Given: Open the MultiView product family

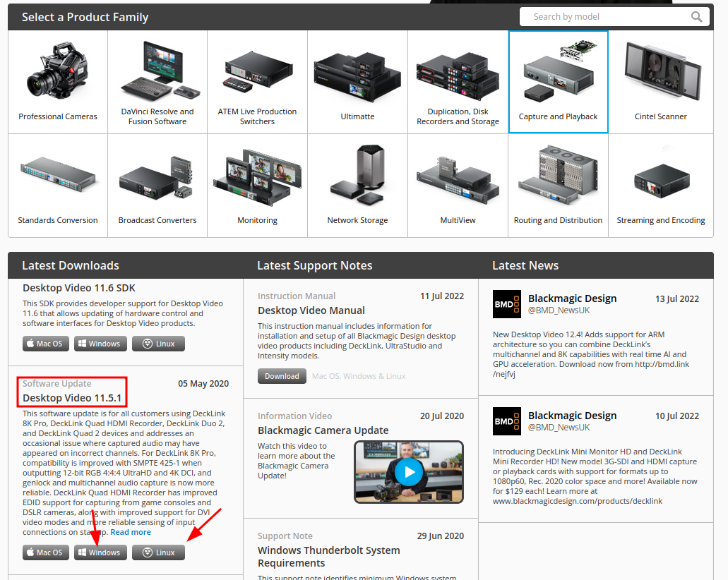Looking at the screenshot, I should point(458,186).
